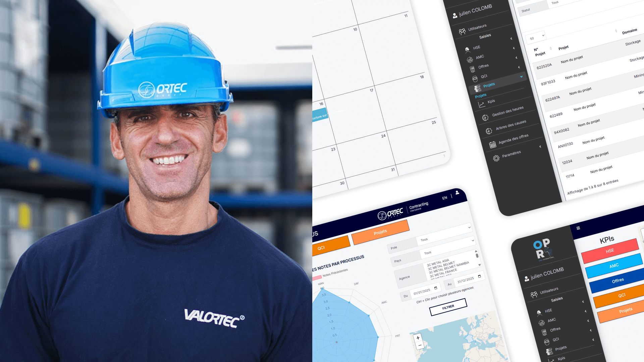Viewport: 644px width, 362px height.
Task: Zoom in on the map with plus
Action: pos(418,338)
